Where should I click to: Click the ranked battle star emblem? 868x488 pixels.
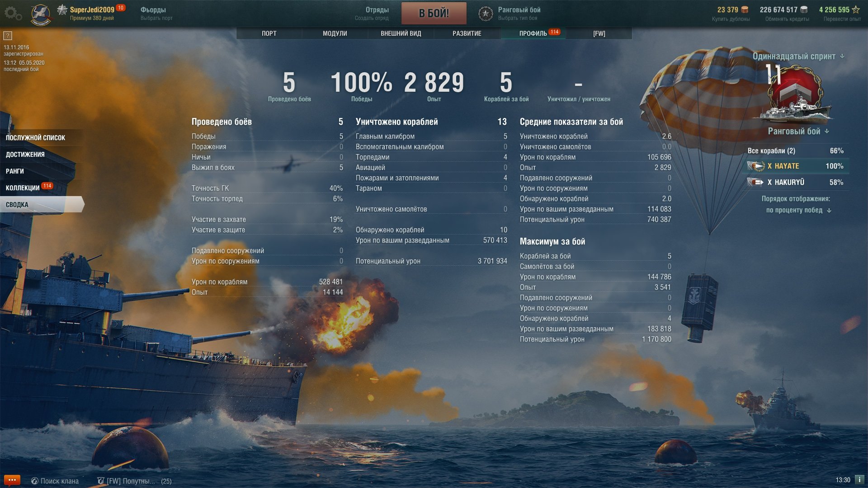click(486, 14)
